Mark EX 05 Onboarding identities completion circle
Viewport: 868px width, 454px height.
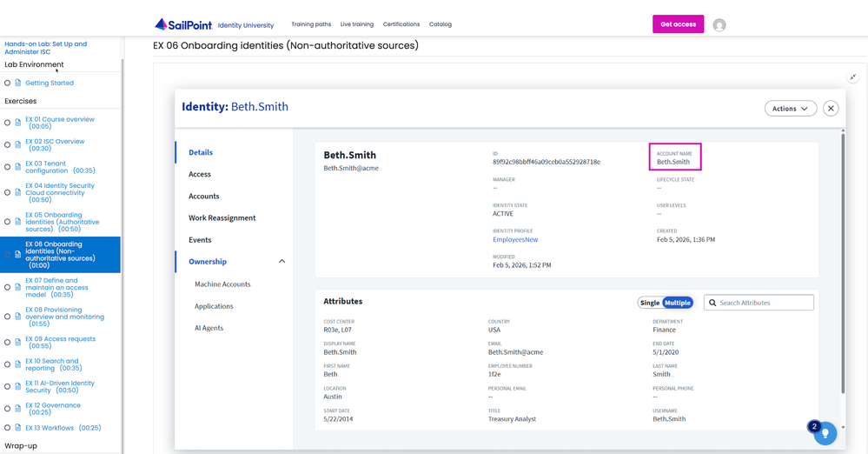7,222
